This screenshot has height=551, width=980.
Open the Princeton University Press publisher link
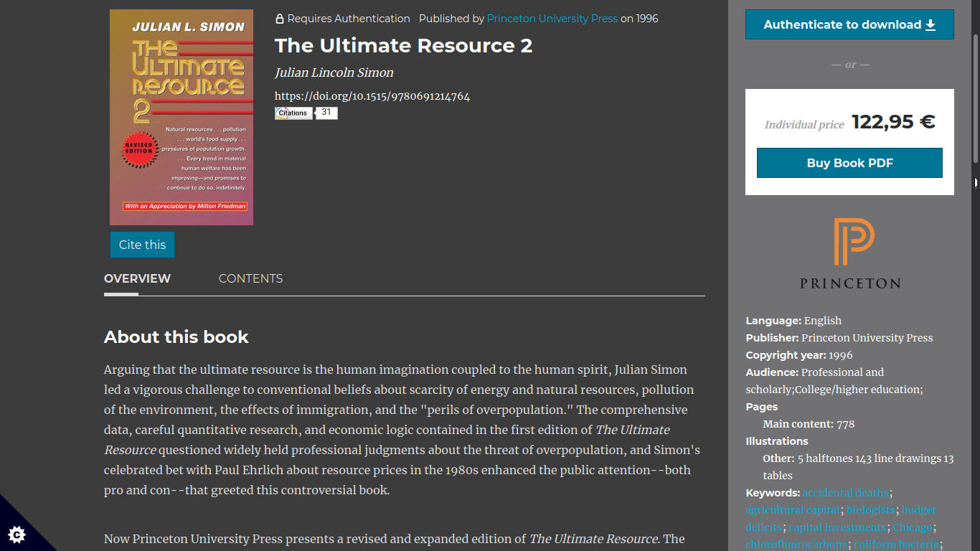(x=552, y=19)
